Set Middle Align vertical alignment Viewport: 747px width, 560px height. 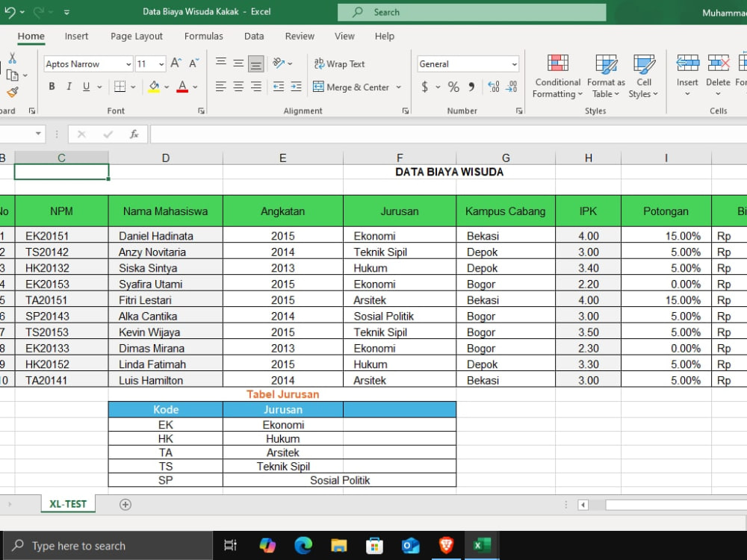point(238,63)
